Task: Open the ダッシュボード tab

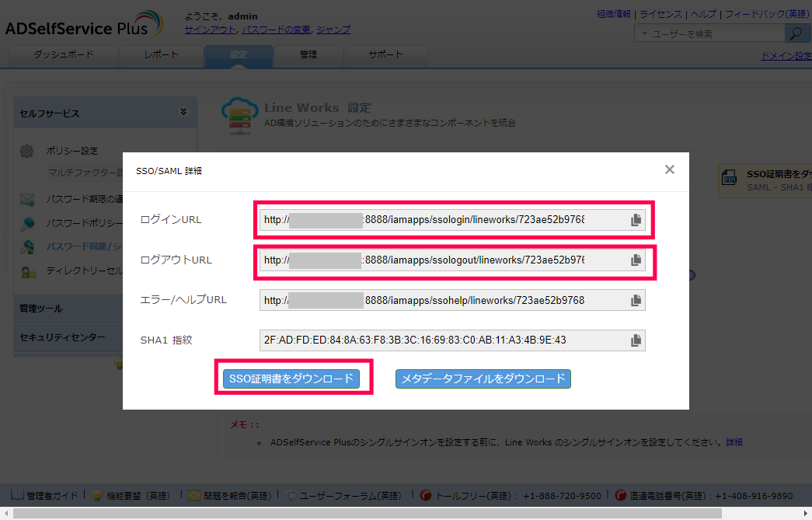Action: 64,55
